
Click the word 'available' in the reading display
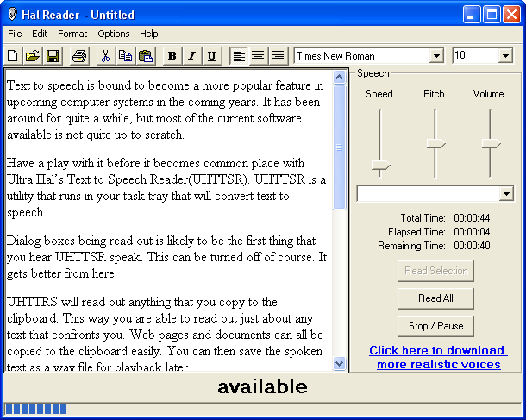tap(262, 386)
